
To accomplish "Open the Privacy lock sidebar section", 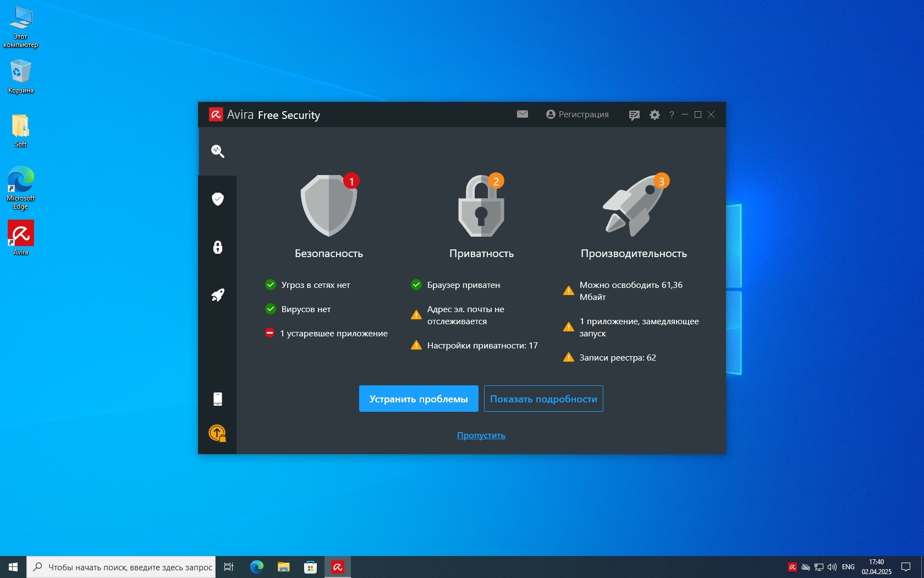I will point(218,247).
